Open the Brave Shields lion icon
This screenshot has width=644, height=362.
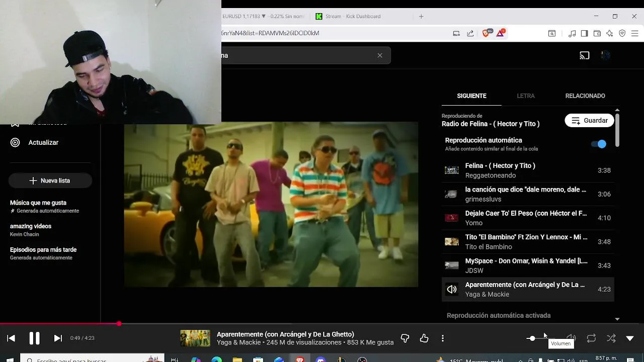[486, 34]
